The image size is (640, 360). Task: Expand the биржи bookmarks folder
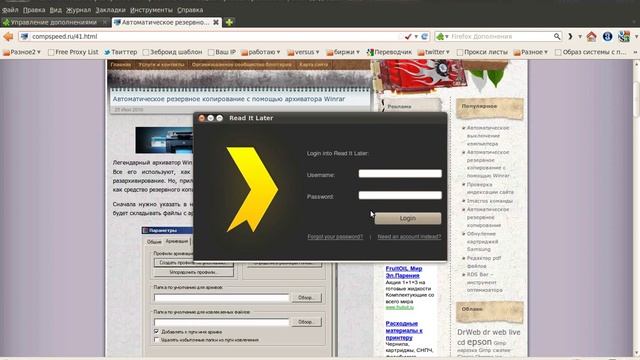[343, 52]
